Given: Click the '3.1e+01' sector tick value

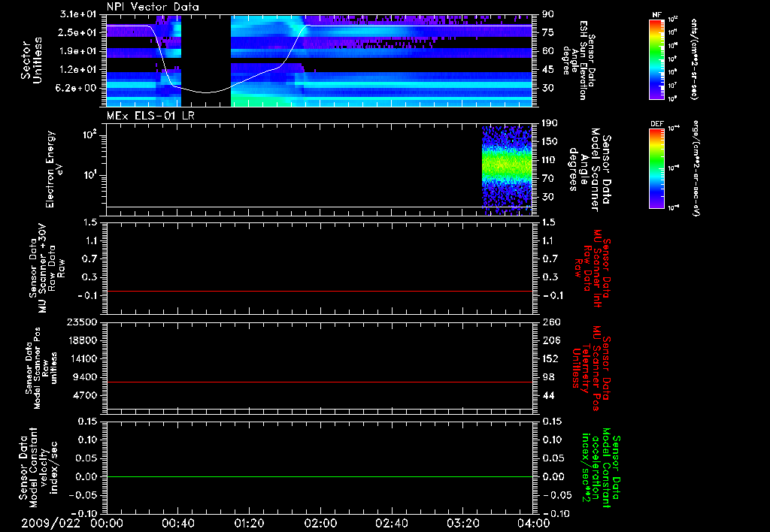Looking at the screenshot, I should point(78,14).
